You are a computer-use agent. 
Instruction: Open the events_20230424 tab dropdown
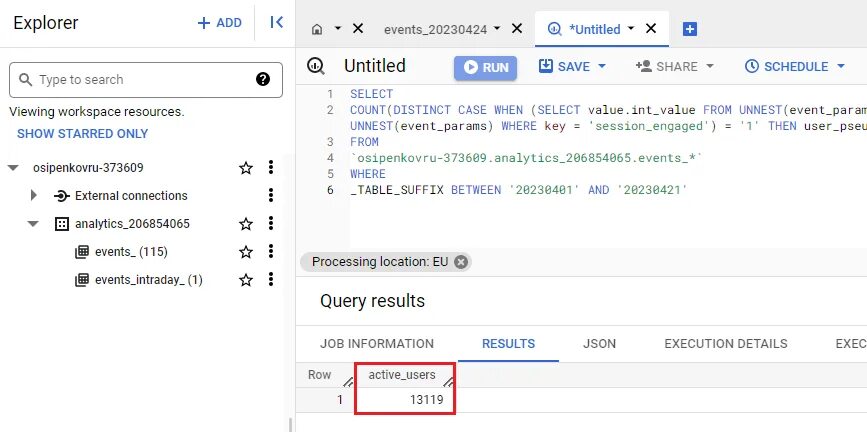(497, 29)
